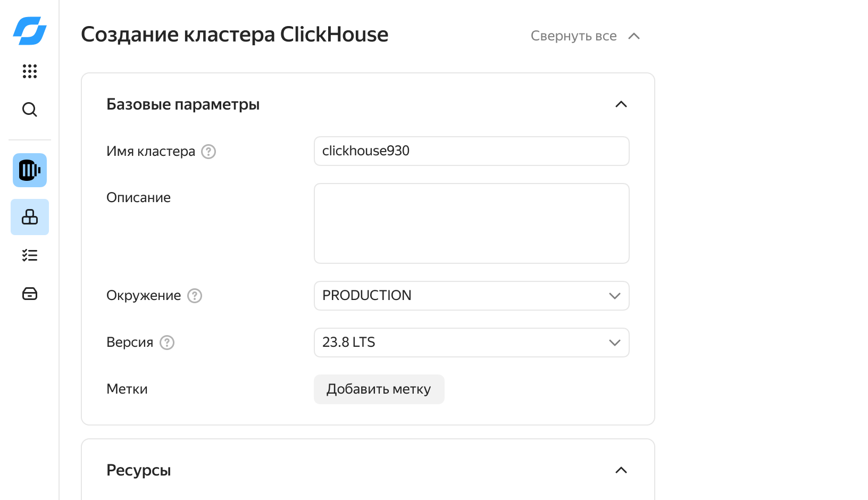Click the cluster name input field
Image resolution: width=868 pixels, height=500 pixels.
pyautogui.click(x=471, y=151)
